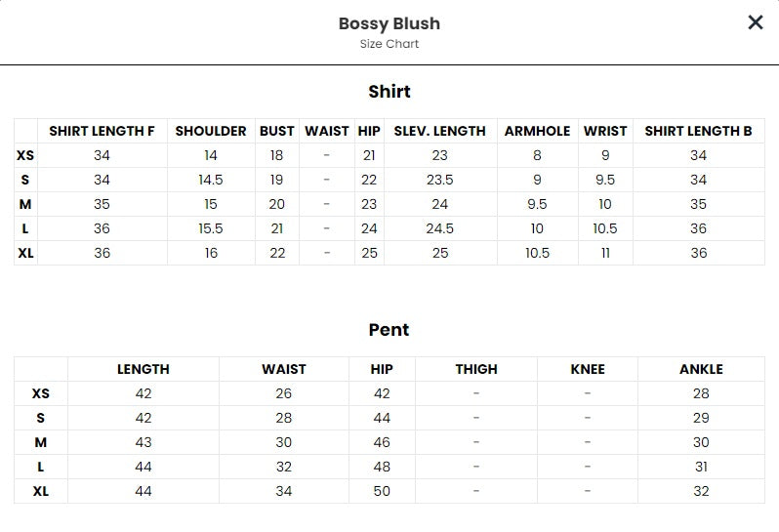
Task: Click the WRIST column header
Action: click(x=605, y=131)
